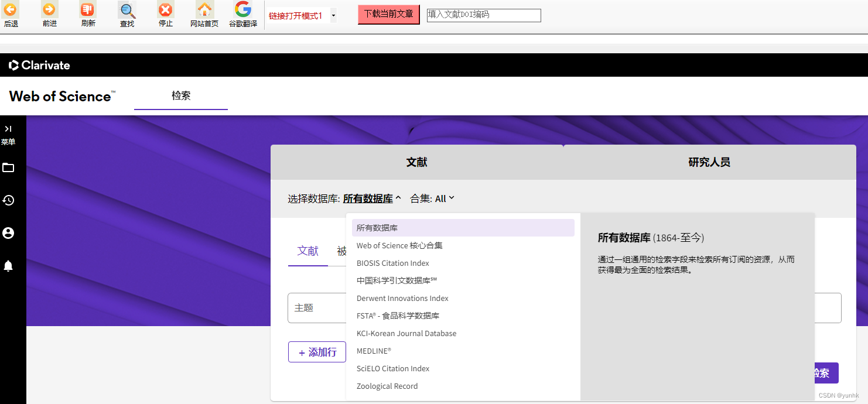This screenshot has height=404, width=868.
Task: Click the Clarivate logo
Action: [39, 65]
